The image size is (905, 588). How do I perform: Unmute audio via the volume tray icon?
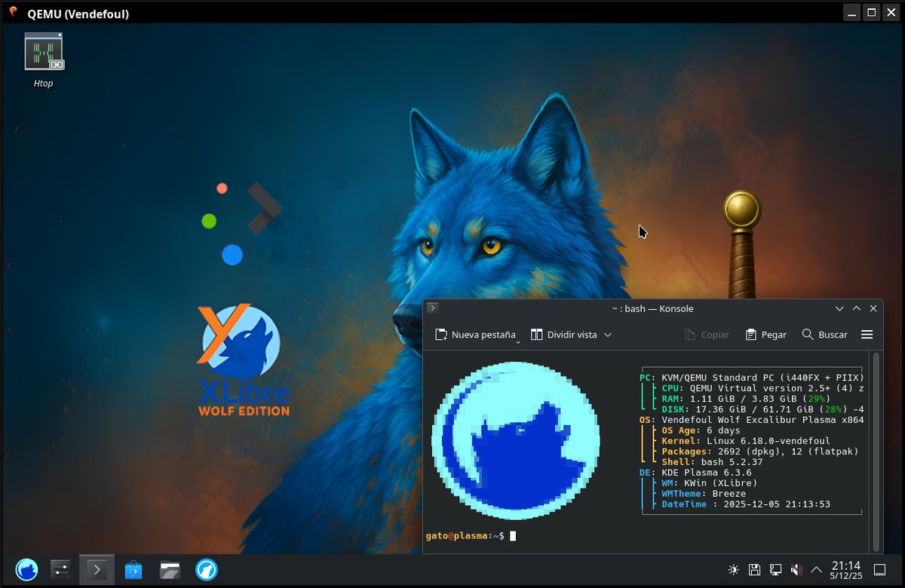796,570
